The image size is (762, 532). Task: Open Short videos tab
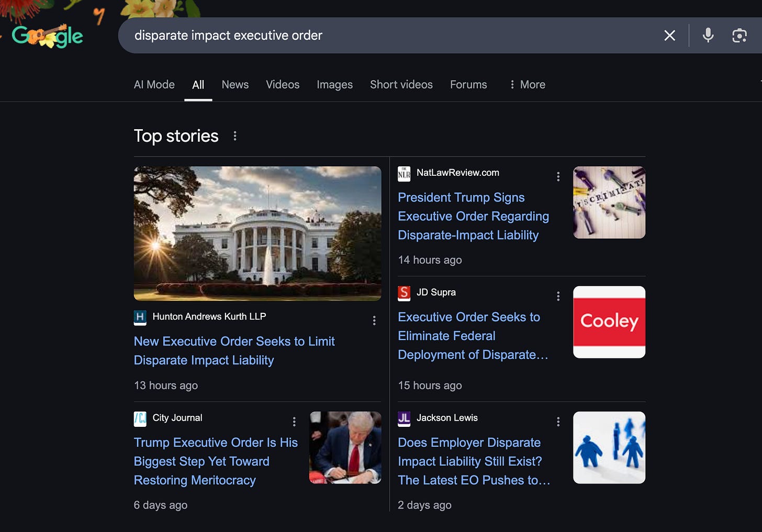point(401,85)
